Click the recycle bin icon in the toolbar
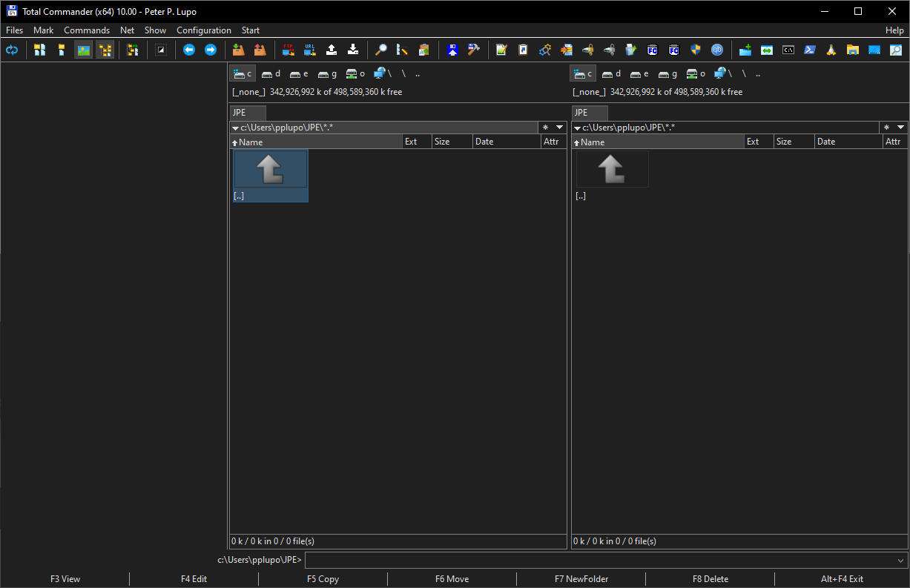910x588 pixels. pos(630,50)
